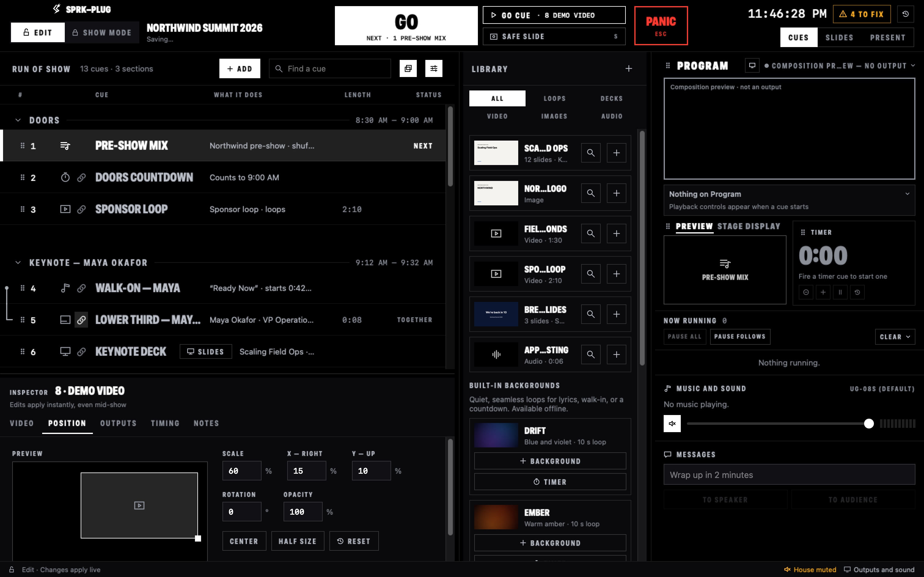The height and width of the screenshot is (577, 924).
Task: Filter library to Decks
Action: [x=611, y=98]
